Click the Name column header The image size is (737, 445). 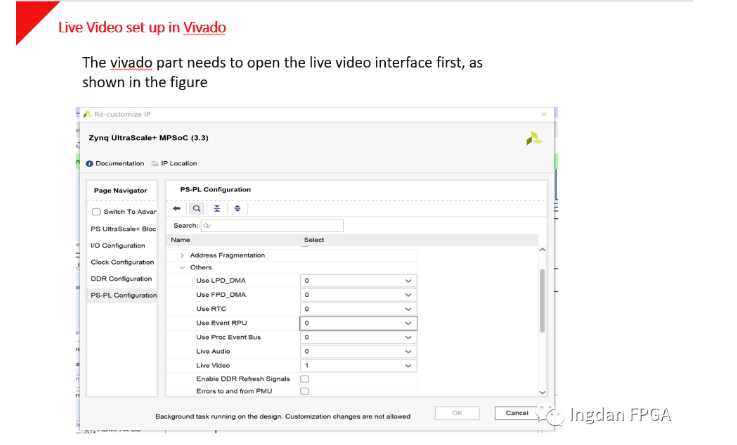click(x=180, y=240)
